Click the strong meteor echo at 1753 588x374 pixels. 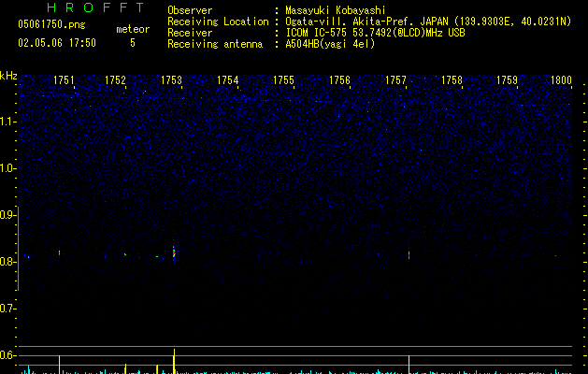[x=174, y=252]
